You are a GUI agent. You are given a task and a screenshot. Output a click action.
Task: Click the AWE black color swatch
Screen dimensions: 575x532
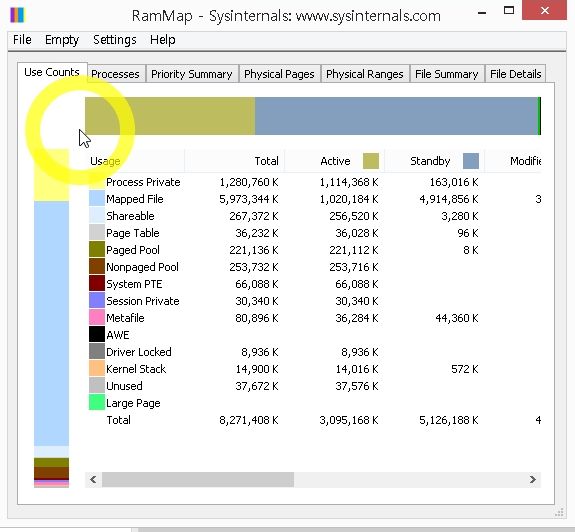tap(97, 334)
